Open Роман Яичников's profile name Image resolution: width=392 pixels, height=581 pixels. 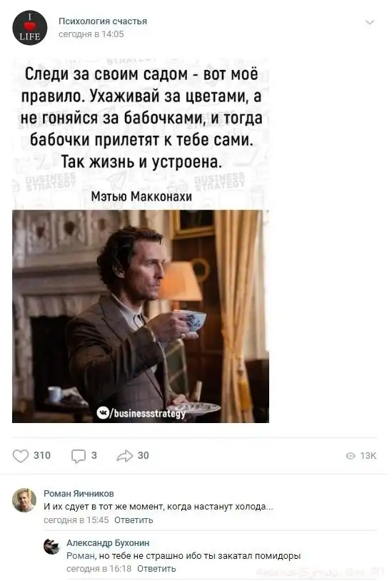coord(79,494)
